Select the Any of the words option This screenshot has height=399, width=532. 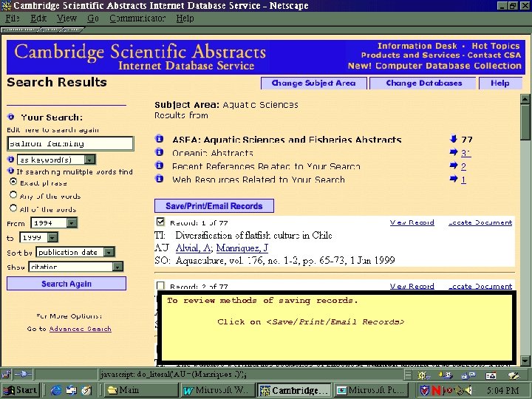(x=13, y=195)
